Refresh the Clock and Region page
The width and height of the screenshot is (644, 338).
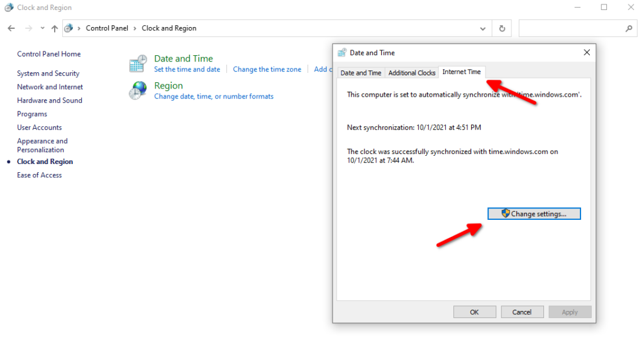tap(502, 28)
